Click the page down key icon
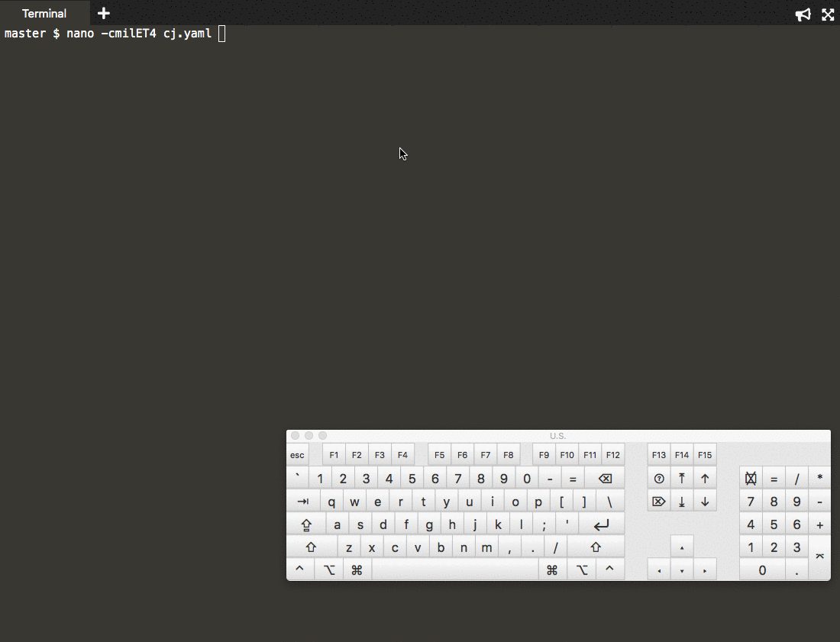The height and width of the screenshot is (642, 840). 705,502
